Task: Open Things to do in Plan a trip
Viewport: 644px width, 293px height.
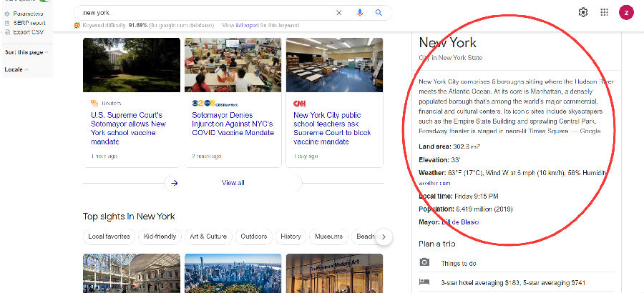Action: (x=459, y=264)
